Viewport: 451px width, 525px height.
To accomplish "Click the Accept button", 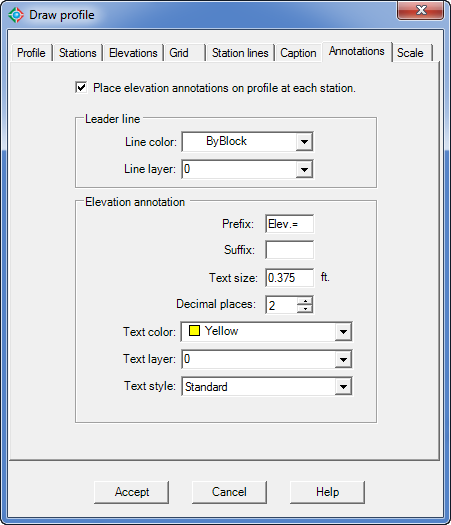I will point(132,492).
